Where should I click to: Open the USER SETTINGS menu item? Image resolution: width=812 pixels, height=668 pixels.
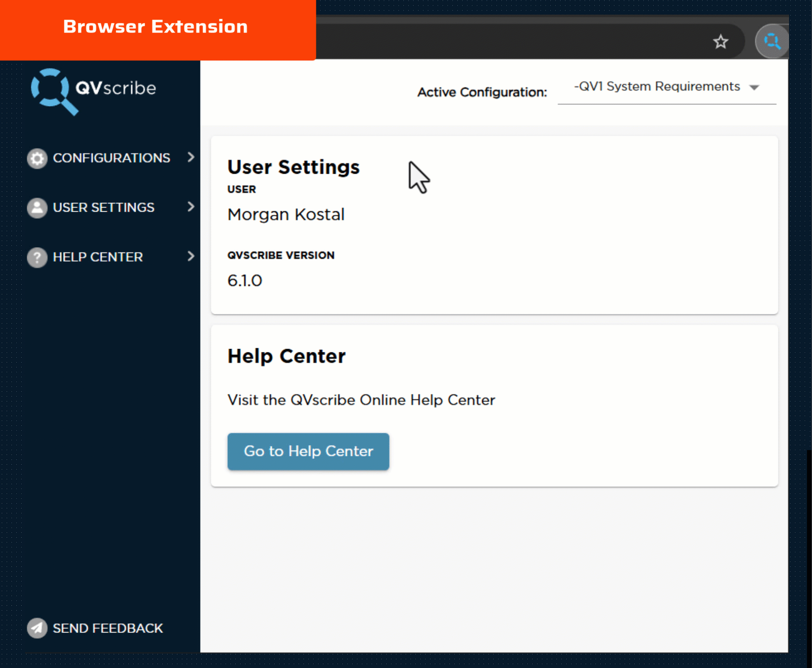coord(111,207)
